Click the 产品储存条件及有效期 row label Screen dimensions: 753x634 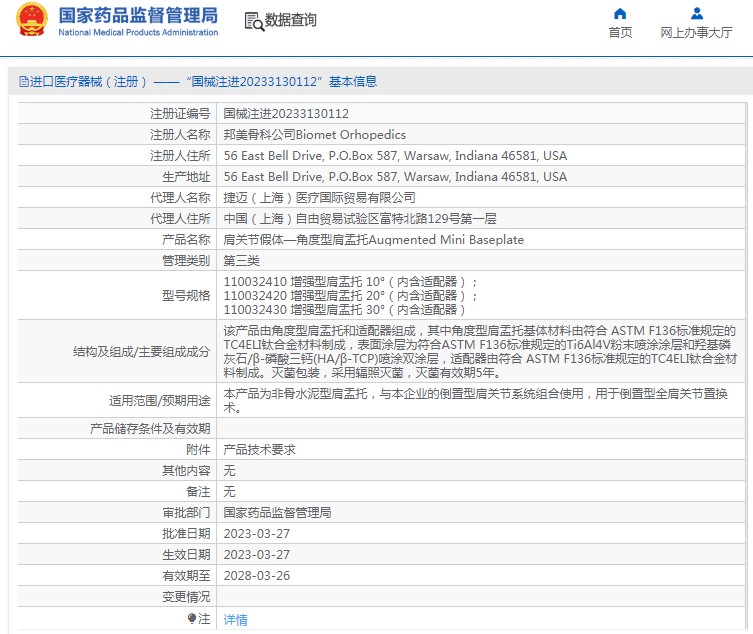click(x=150, y=428)
